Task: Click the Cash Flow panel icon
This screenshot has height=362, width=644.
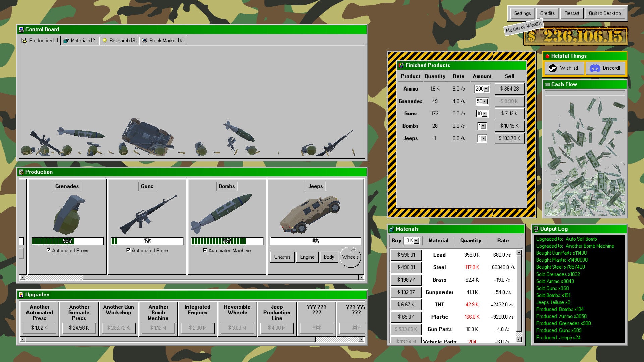Action: (548, 84)
